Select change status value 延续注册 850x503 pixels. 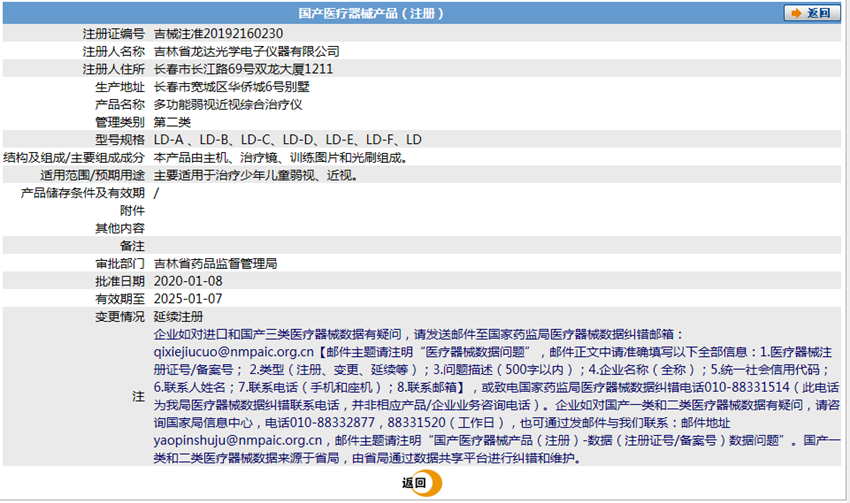[x=178, y=317]
